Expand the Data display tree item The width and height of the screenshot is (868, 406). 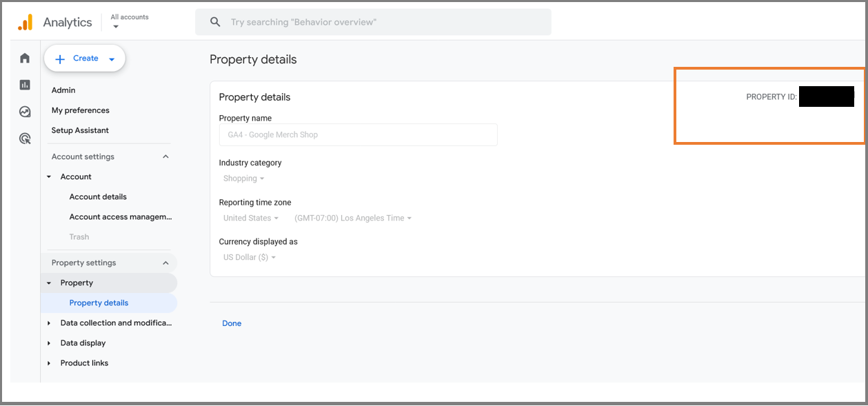pyautogui.click(x=49, y=343)
